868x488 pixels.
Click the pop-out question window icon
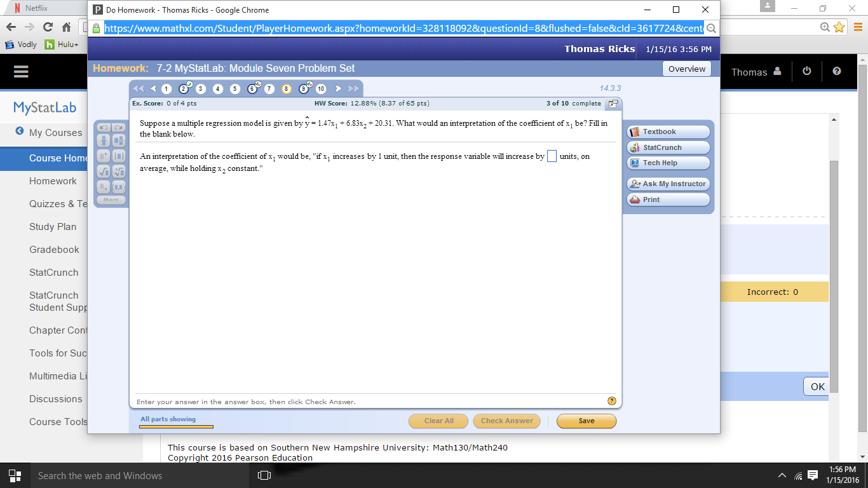click(612, 103)
